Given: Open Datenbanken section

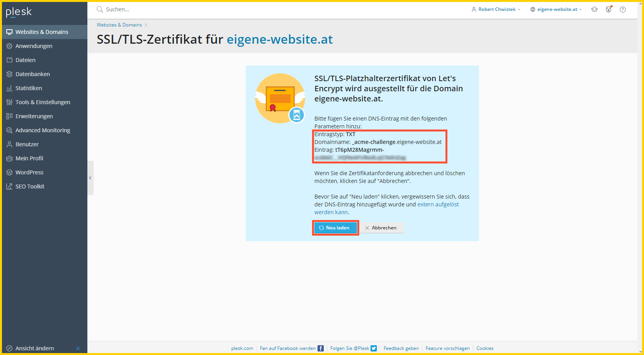Looking at the screenshot, I should (x=44, y=74).
